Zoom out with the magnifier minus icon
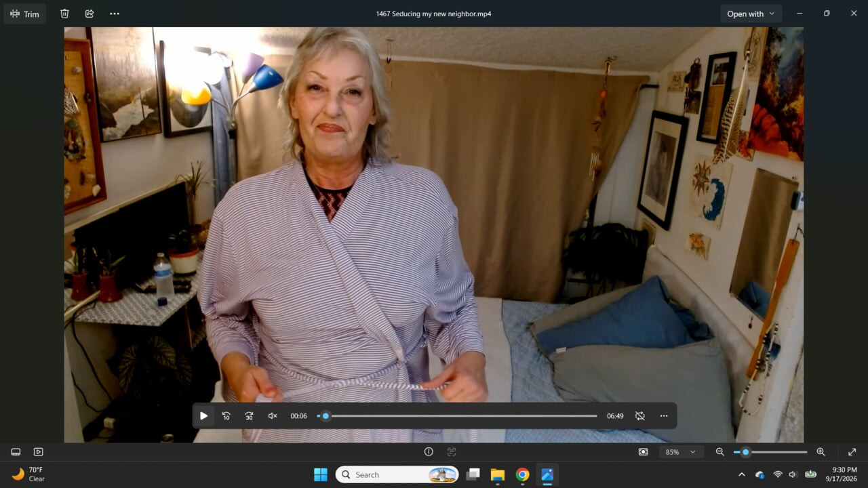 [720, 452]
